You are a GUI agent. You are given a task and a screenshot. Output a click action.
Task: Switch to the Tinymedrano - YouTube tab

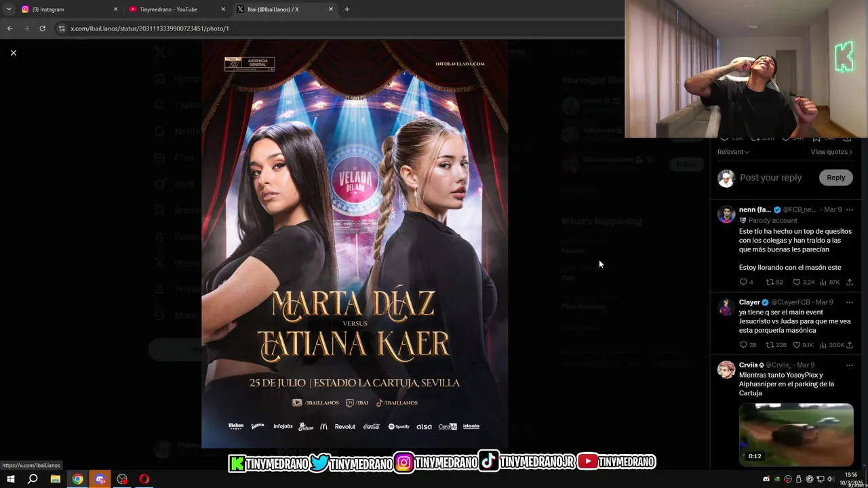pyautogui.click(x=176, y=9)
